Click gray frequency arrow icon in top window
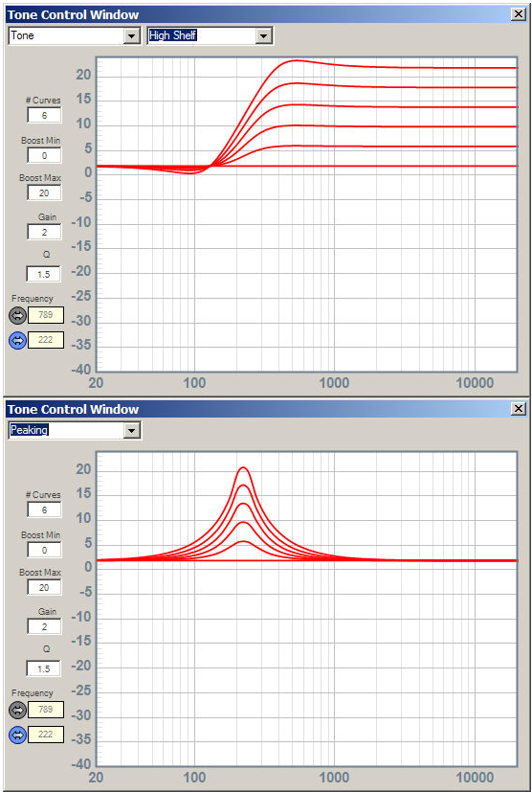 pyautogui.click(x=17, y=316)
